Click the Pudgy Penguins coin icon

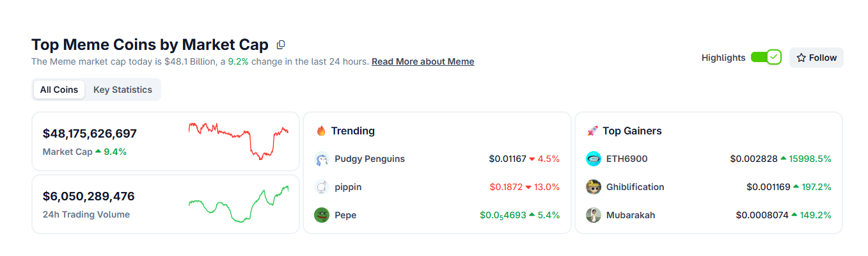pos(322,159)
